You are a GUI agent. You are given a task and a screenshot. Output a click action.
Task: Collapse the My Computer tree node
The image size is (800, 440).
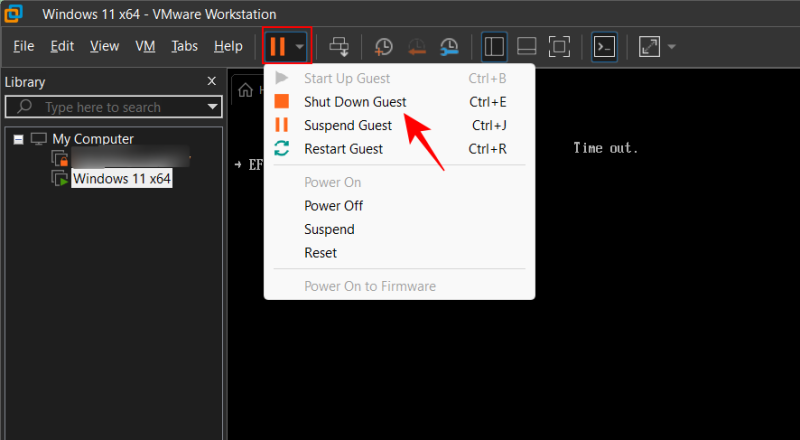click(x=19, y=139)
